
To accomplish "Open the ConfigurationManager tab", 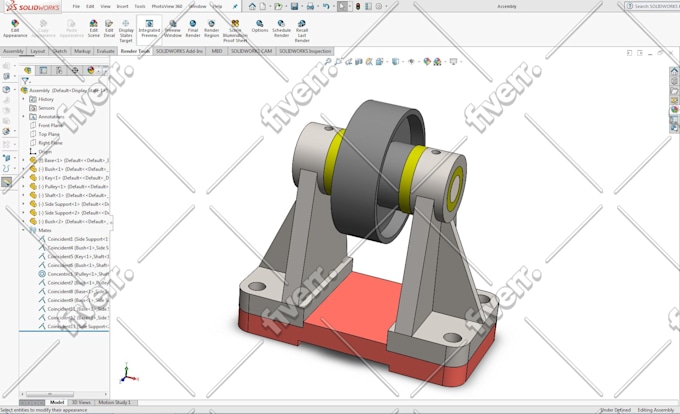I will pos(59,70).
